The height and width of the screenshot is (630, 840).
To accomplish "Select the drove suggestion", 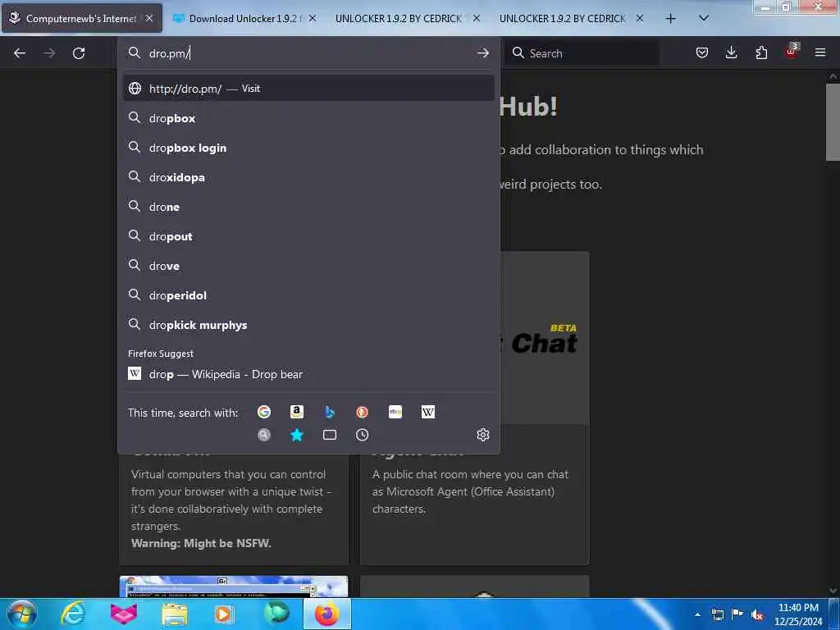I will tap(308, 265).
